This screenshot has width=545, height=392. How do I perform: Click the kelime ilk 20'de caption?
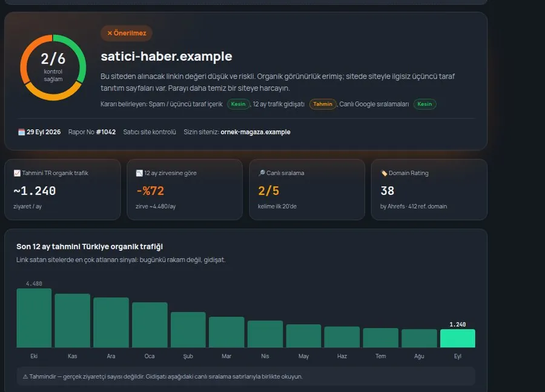[277, 206]
